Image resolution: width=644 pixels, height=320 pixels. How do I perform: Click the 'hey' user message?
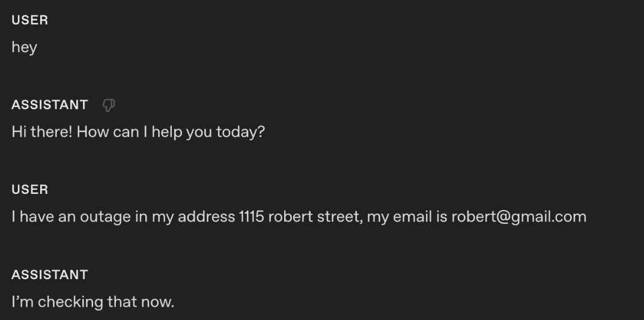point(24,47)
